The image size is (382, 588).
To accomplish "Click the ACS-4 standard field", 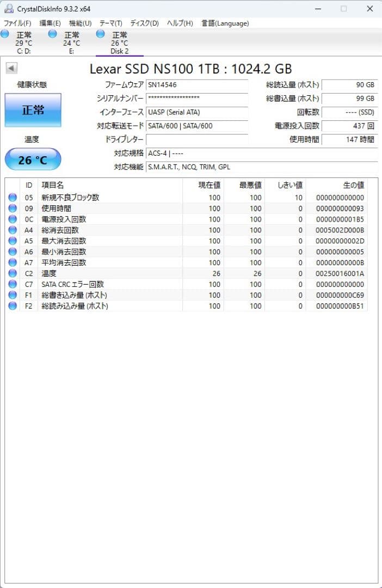I will tap(262, 153).
